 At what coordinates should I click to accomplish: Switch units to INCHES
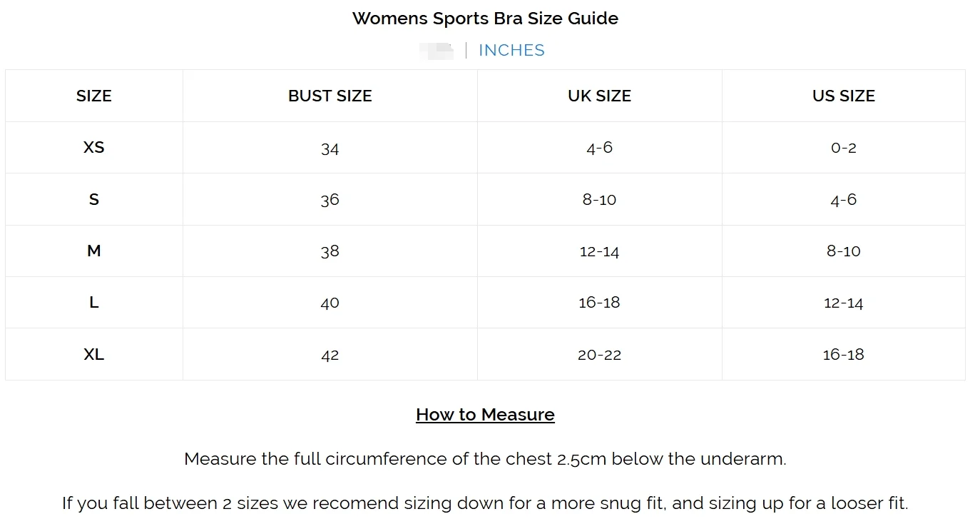511,50
